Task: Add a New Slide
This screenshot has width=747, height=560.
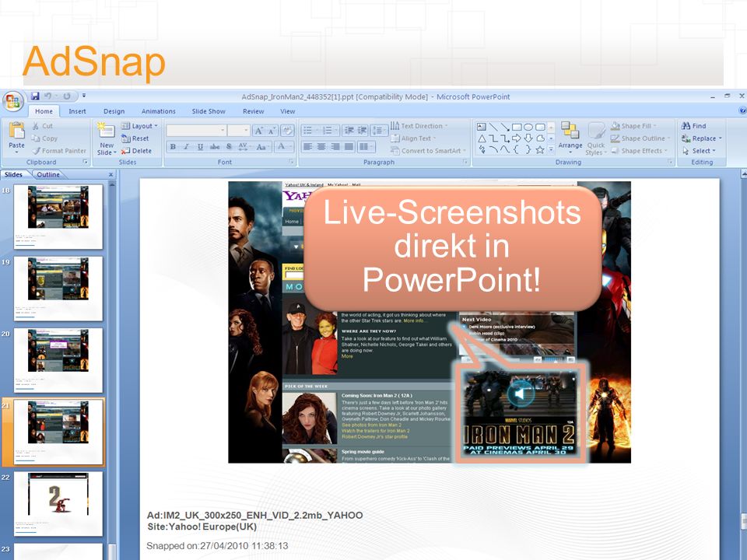Action: 107,138
